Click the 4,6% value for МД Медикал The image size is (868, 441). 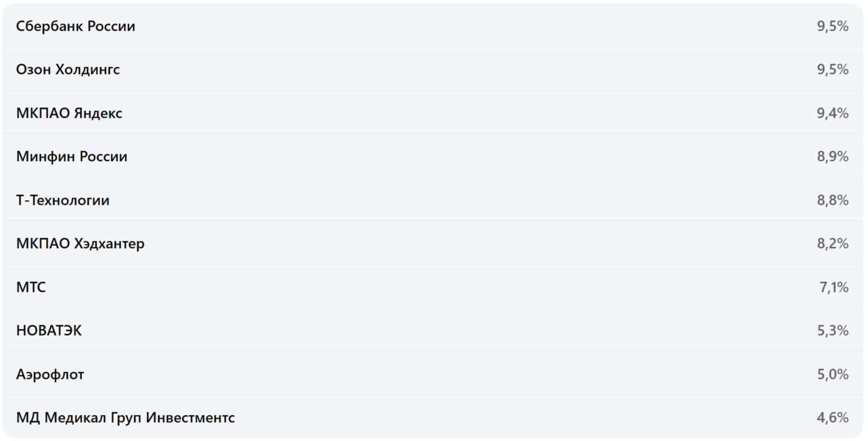[833, 418]
